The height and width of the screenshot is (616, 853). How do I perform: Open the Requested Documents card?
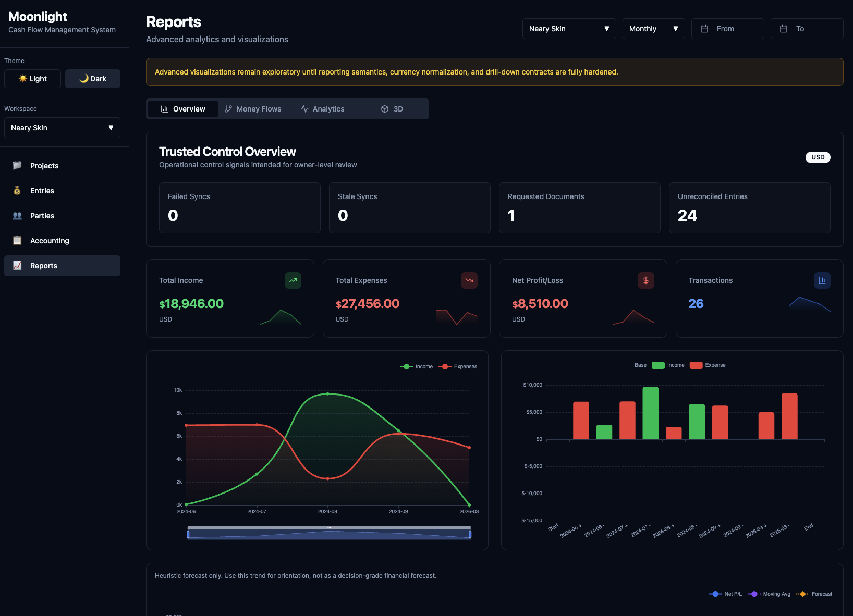tap(580, 208)
